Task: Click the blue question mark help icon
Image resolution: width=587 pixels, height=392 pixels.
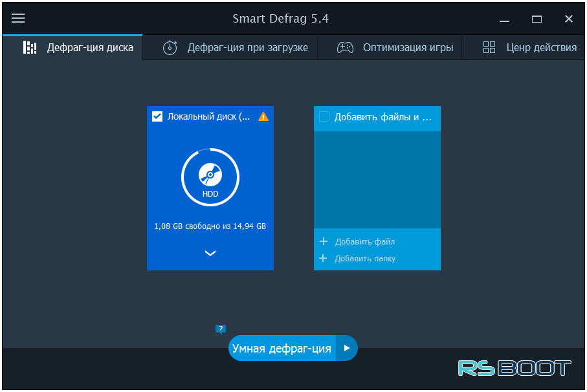Action: coord(221,329)
